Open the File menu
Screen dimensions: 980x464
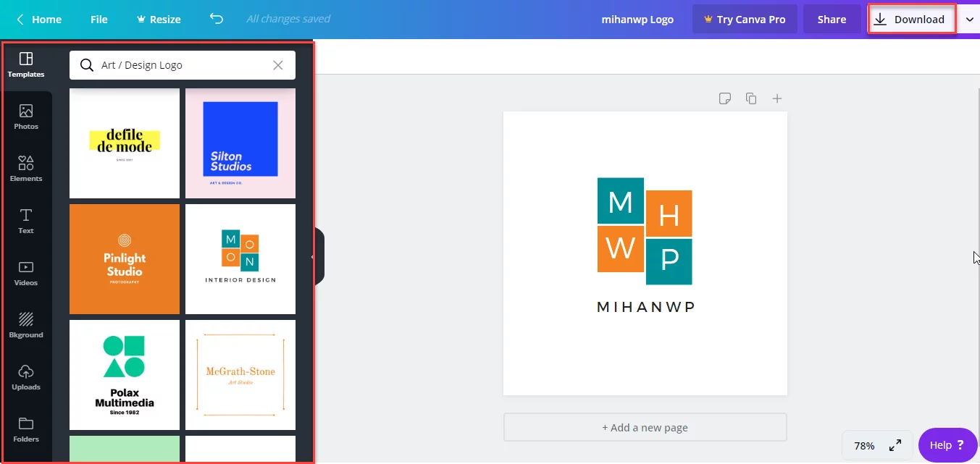tap(99, 19)
